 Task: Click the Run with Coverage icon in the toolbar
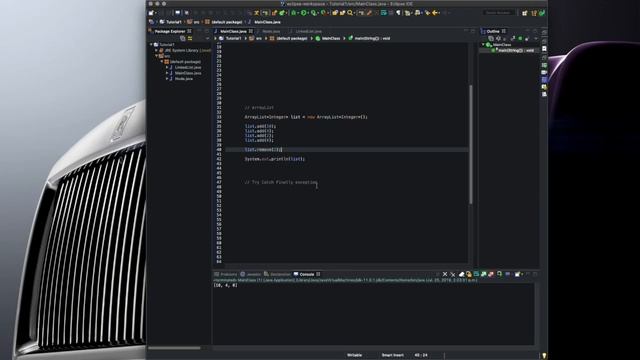pos(313,13)
